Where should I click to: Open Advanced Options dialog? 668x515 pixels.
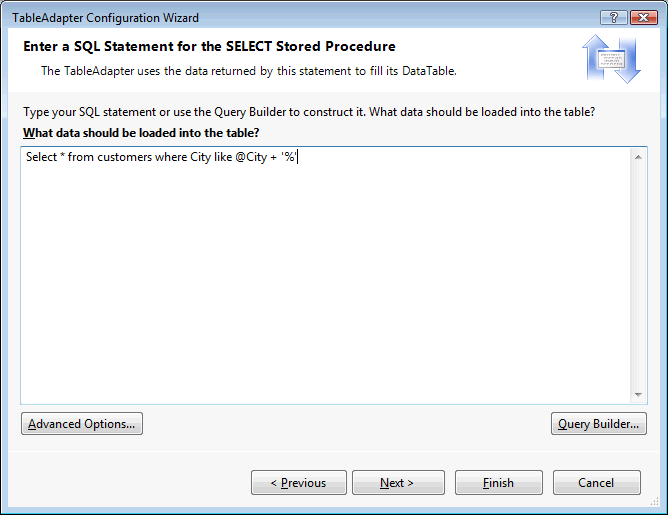82,424
